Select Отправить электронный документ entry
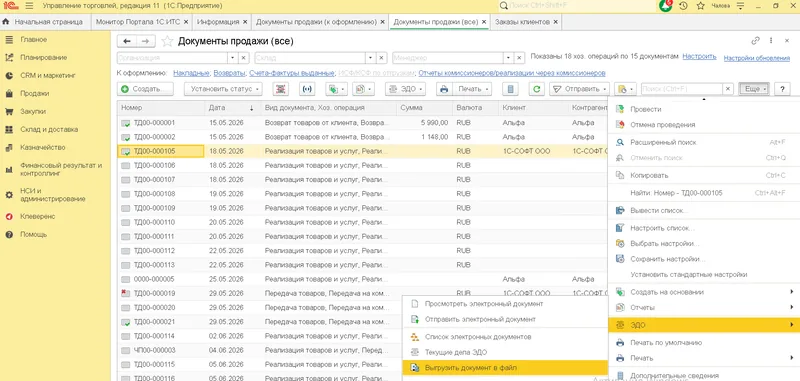 point(505,319)
